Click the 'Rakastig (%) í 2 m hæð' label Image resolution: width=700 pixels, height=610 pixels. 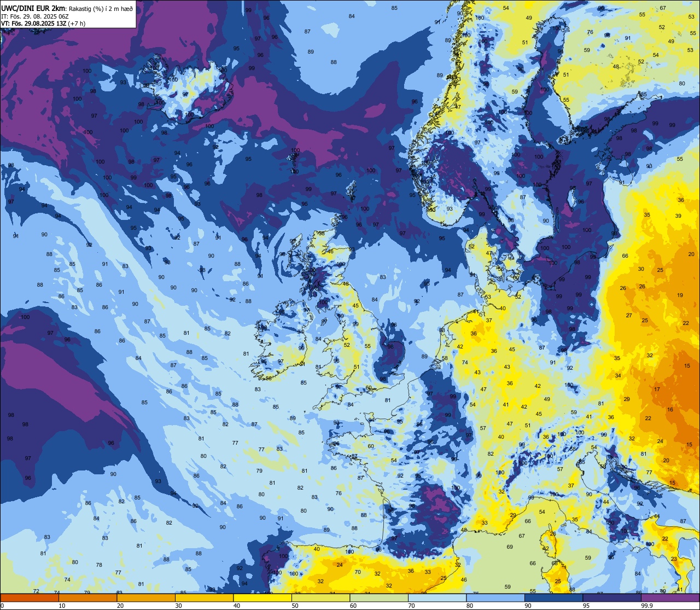[x=101, y=8]
